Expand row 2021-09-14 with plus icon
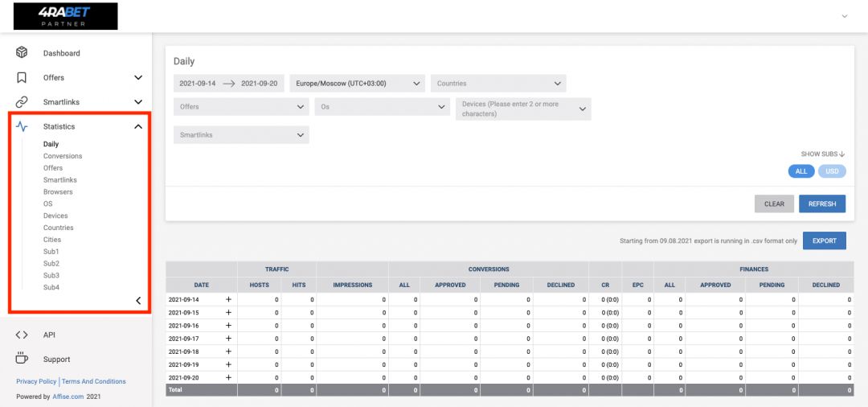The image size is (868, 407). tap(228, 299)
